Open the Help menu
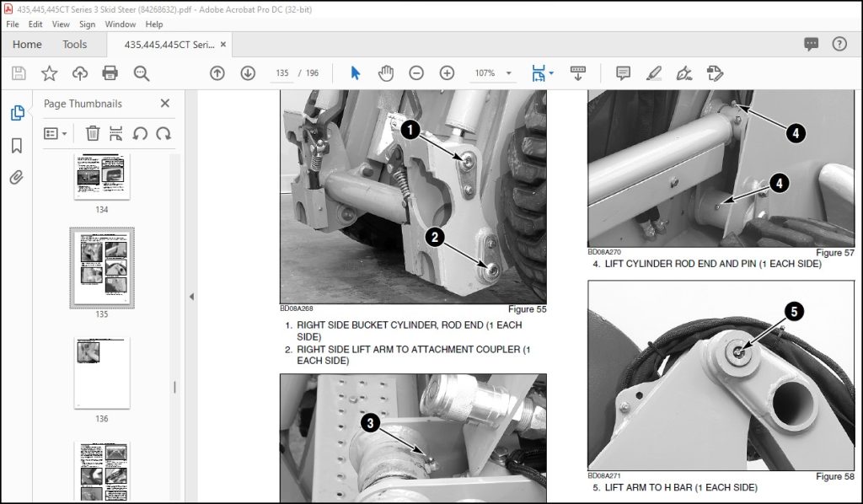Viewport: 863px width, 504px height. pyautogui.click(x=154, y=24)
